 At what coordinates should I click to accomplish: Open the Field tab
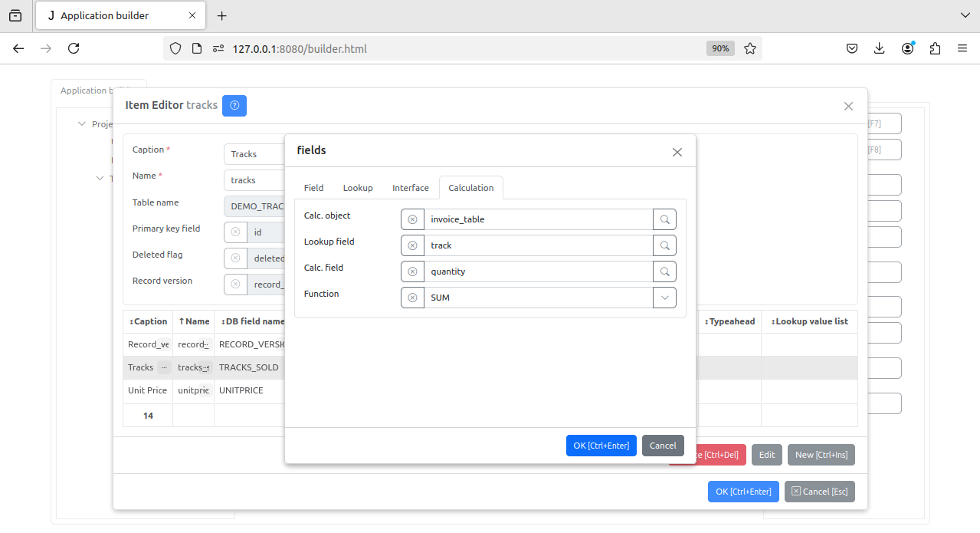tap(313, 188)
